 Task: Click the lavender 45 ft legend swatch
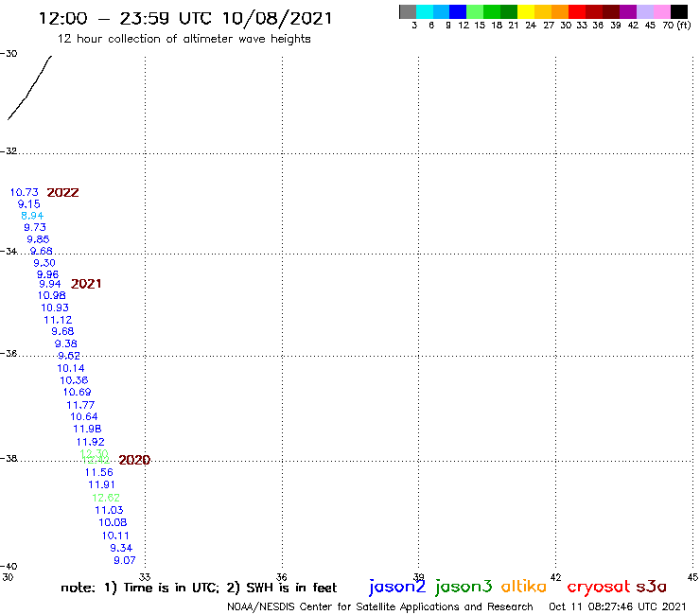[644, 11]
